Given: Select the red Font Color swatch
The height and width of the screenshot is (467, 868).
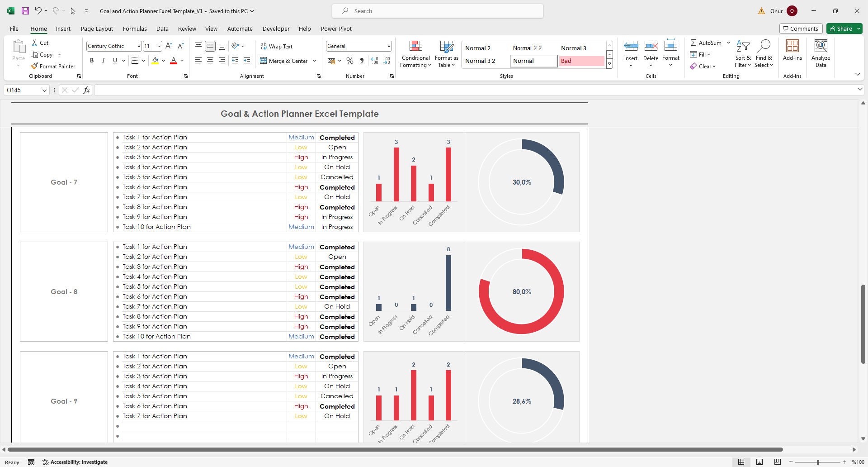Looking at the screenshot, I should click(x=174, y=61).
